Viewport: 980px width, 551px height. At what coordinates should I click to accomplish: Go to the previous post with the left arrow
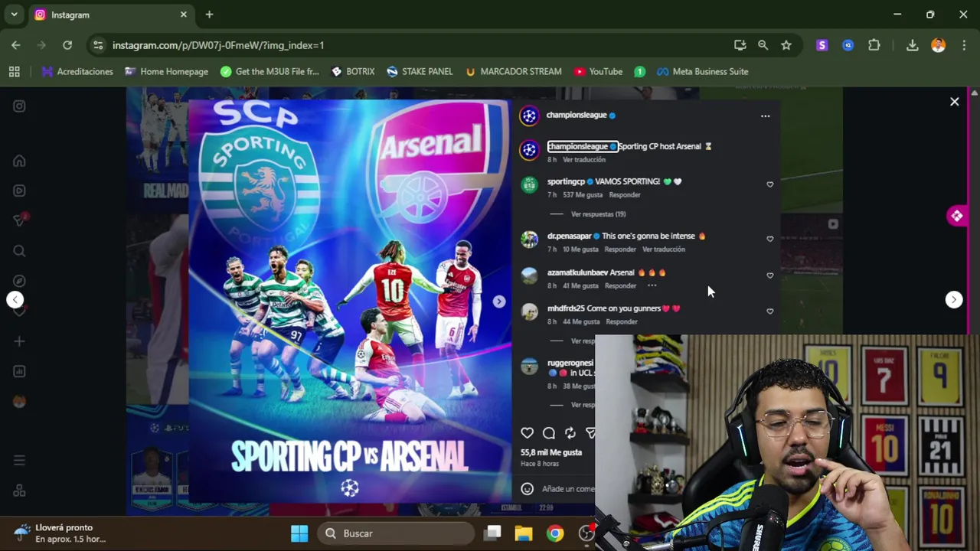15,300
